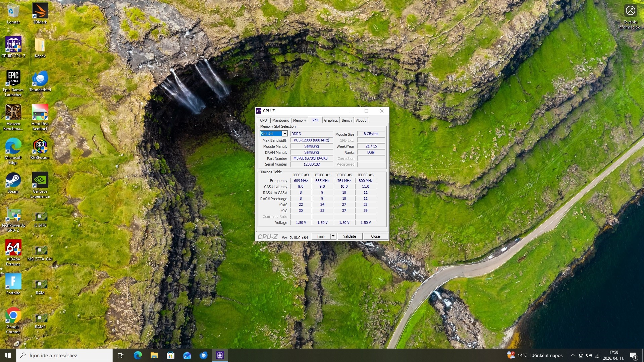Expand the Tools button dropdown arrow
This screenshot has height=362, width=644.
click(333, 236)
